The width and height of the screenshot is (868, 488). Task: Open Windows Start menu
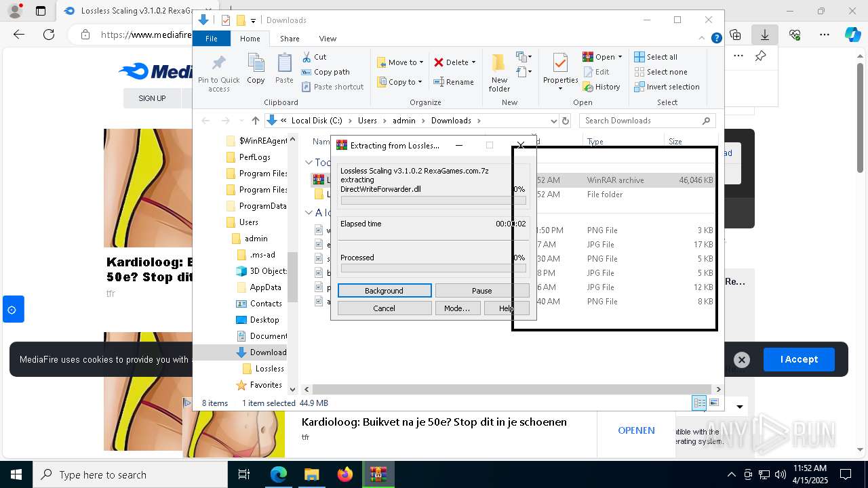(16, 474)
